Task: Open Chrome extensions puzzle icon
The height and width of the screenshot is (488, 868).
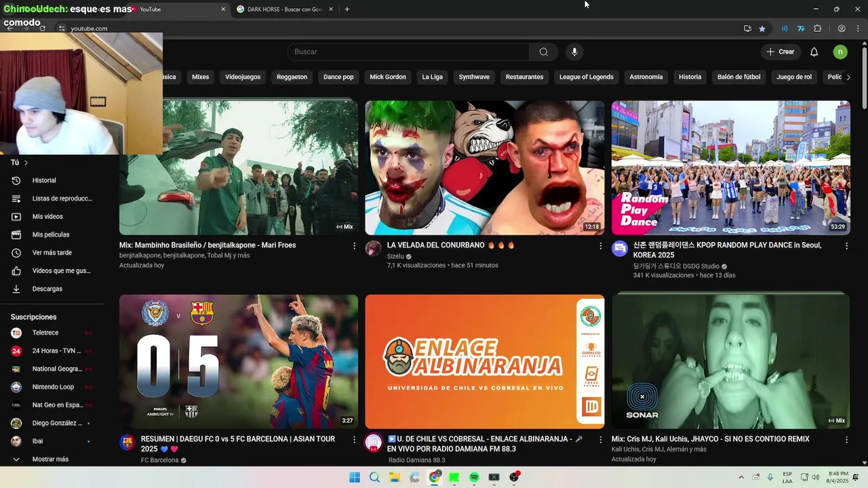Action: (x=817, y=28)
